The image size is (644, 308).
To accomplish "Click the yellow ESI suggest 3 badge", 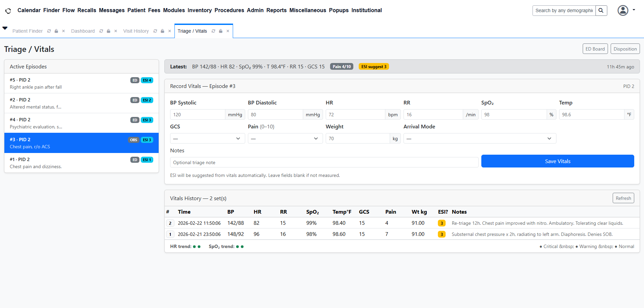I will point(374,67).
